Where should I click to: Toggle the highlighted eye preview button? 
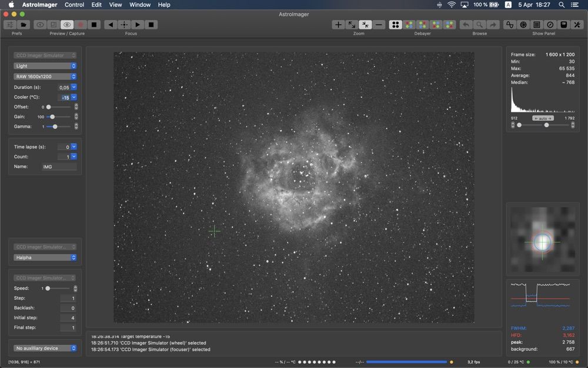[x=67, y=25]
